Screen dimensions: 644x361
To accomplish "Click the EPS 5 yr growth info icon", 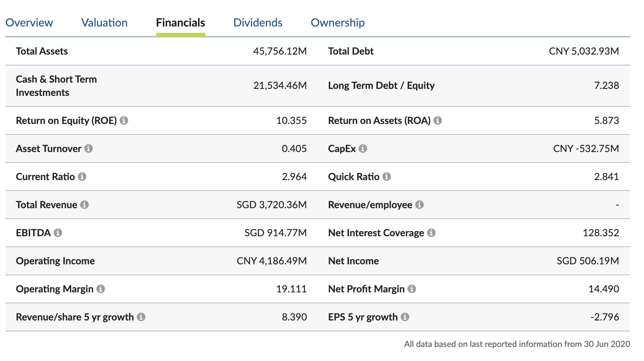I will pos(405,317).
